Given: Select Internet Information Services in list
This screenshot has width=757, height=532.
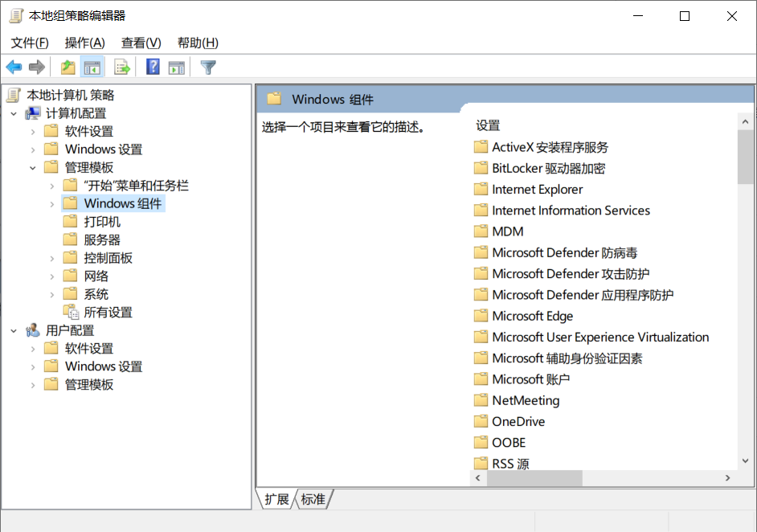Looking at the screenshot, I should 571,211.
